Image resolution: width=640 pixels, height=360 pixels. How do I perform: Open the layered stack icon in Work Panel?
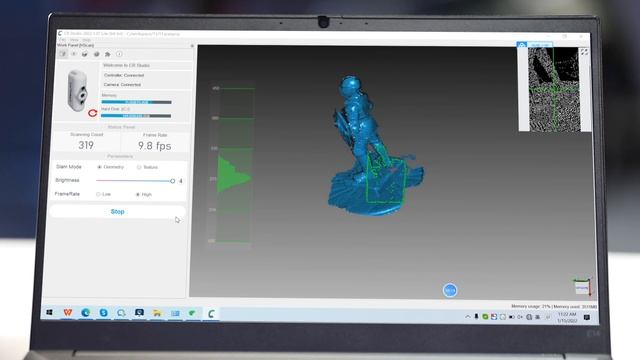coord(108,54)
